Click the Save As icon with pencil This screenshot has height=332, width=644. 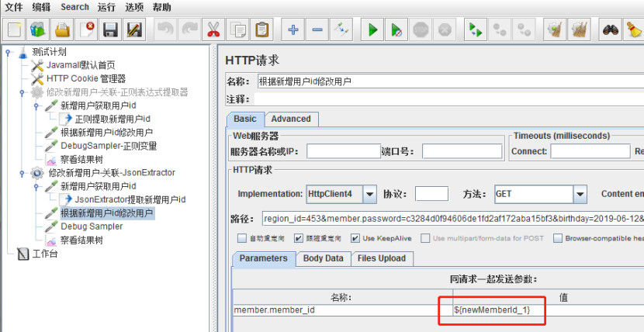point(134,29)
